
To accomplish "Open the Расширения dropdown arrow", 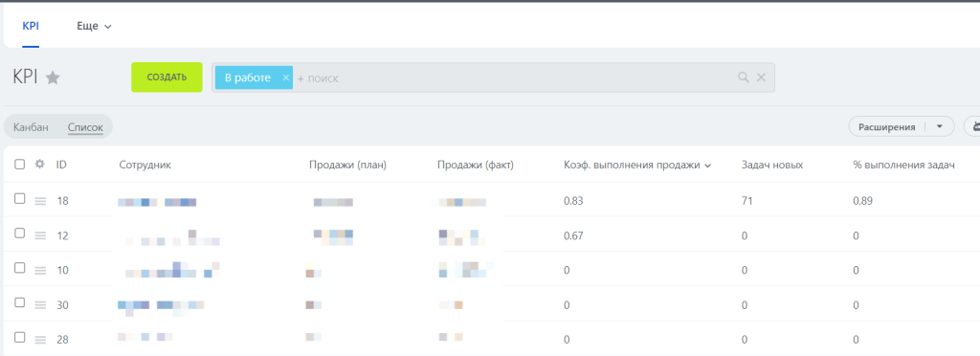I will click(x=940, y=126).
